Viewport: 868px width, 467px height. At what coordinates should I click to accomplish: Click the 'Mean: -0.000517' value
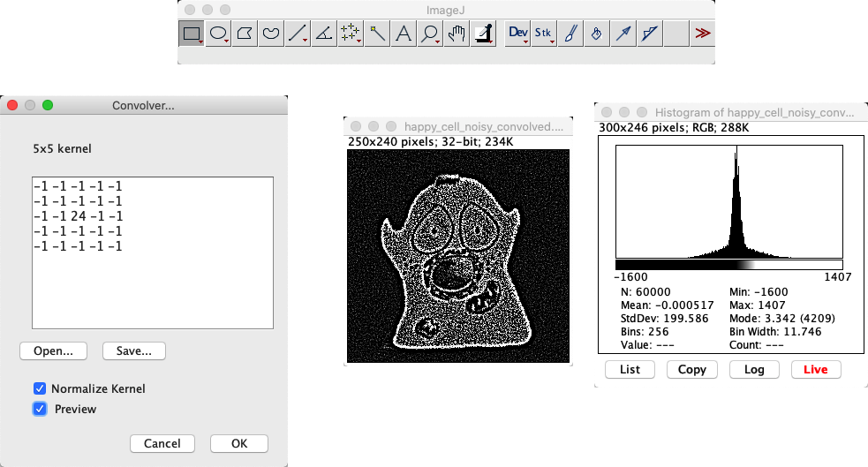coord(667,305)
